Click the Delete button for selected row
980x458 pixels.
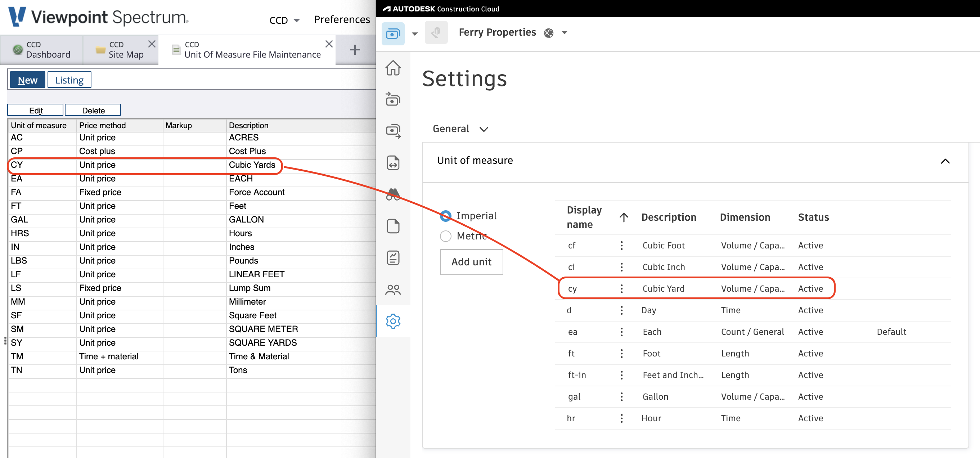click(93, 110)
